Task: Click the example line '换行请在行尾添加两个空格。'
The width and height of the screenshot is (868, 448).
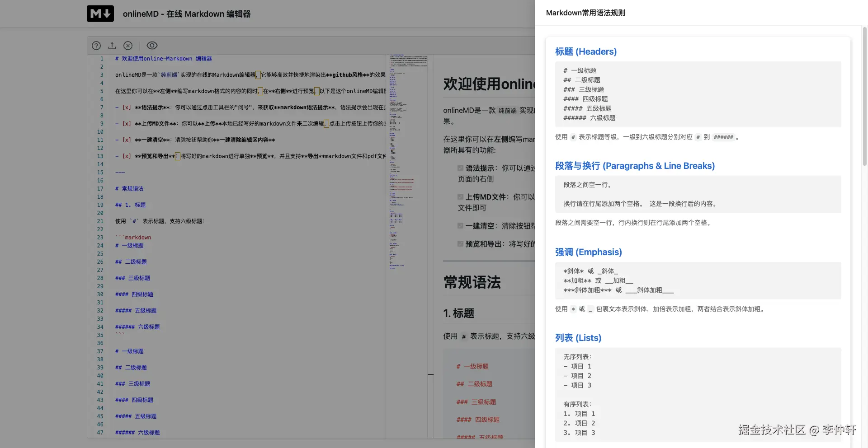Action: (604, 204)
